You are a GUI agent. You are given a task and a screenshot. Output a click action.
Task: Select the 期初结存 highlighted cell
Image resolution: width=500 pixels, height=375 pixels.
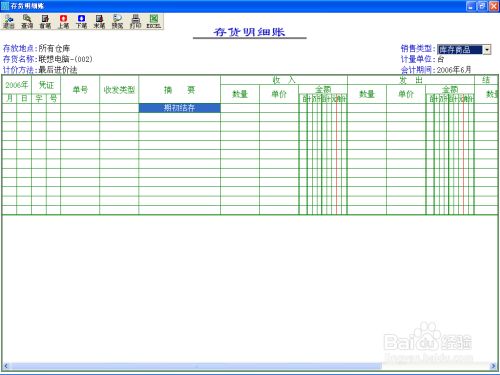tap(179, 108)
